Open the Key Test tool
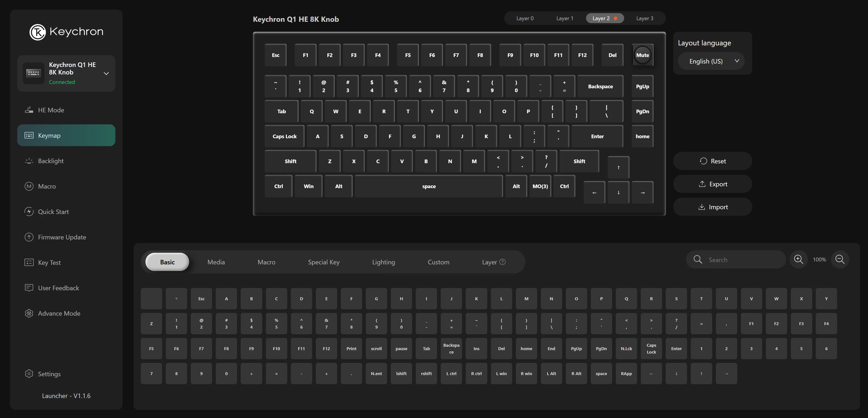868x418 pixels. tap(49, 262)
